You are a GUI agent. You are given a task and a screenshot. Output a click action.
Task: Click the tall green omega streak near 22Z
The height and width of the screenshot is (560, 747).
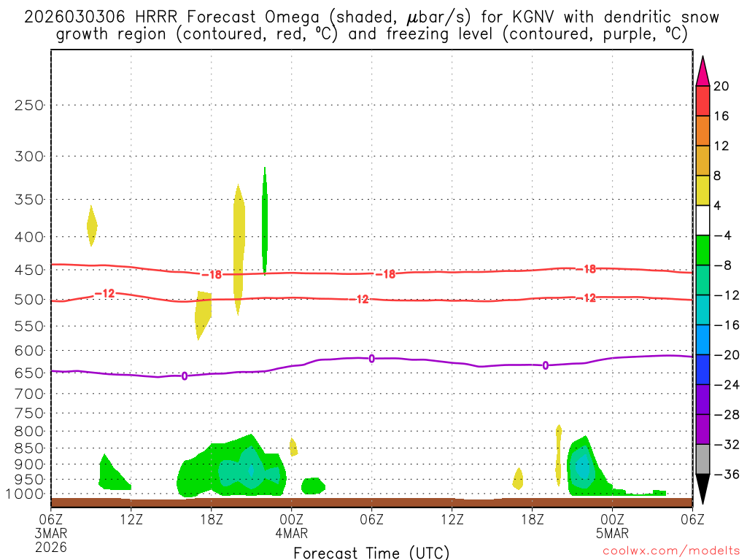tap(265, 222)
